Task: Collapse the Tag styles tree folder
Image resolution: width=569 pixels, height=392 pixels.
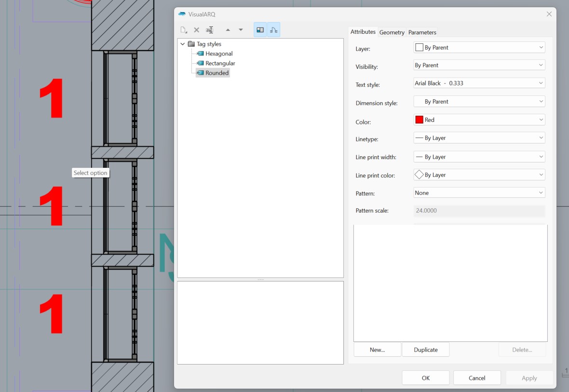Action: 183,44
